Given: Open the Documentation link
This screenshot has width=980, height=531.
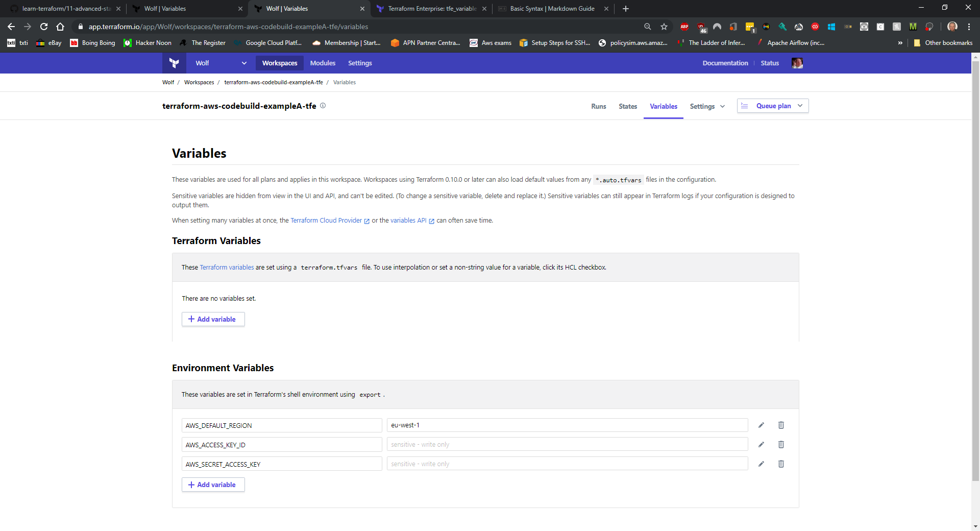Looking at the screenshot, I should coord(725,63).
